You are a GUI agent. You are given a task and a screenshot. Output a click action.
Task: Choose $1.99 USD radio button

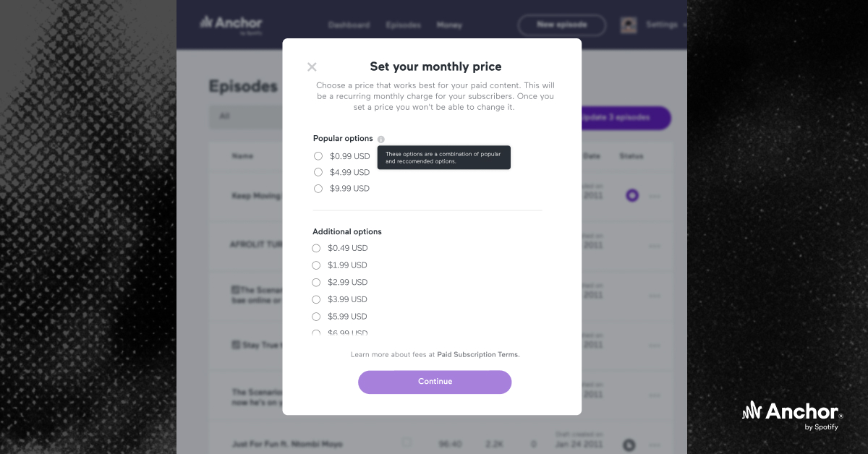coord(316,265)
